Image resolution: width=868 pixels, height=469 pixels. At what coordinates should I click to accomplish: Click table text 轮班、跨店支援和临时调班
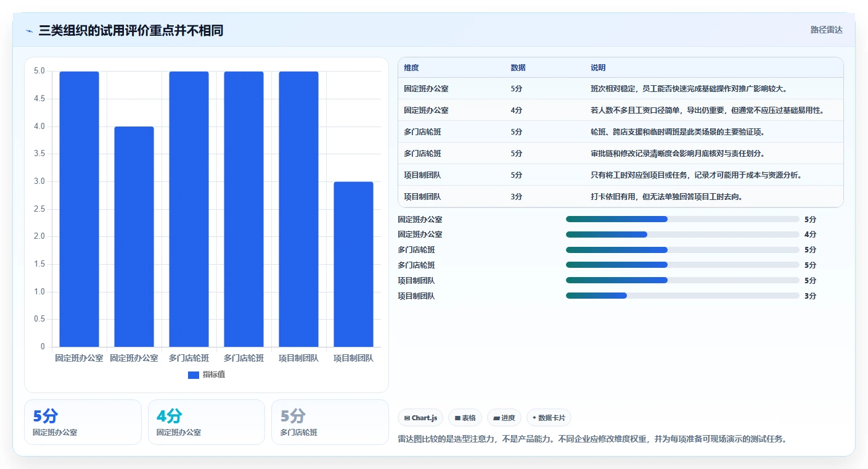(x=635, y=132)
